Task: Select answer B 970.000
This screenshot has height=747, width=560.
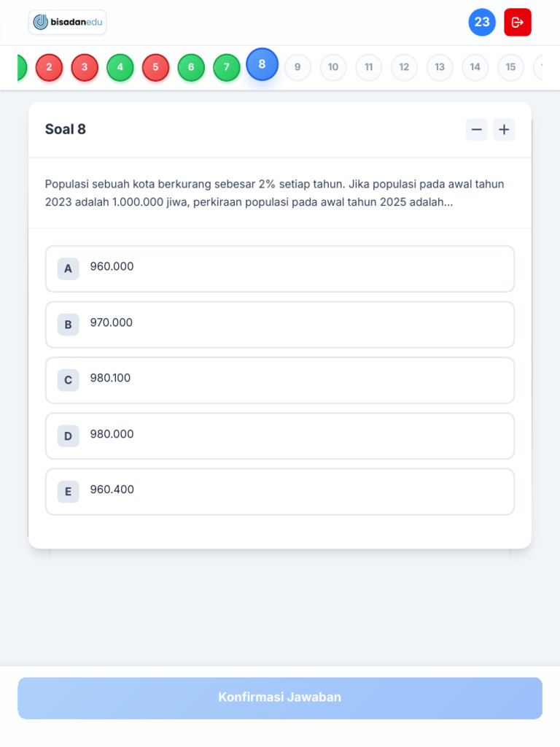Action: pos(280,325)
